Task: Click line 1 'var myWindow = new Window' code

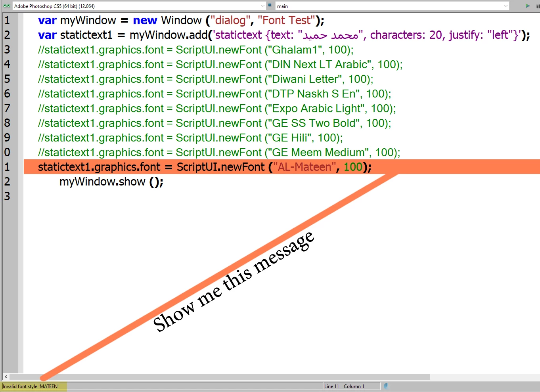Action: coord(181,20)
